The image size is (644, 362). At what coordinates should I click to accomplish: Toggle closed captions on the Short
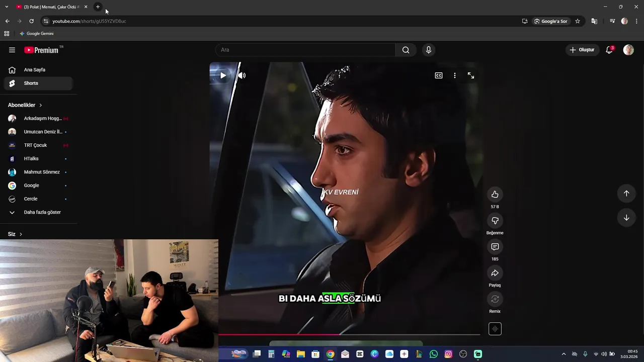[x=439, y=75]
